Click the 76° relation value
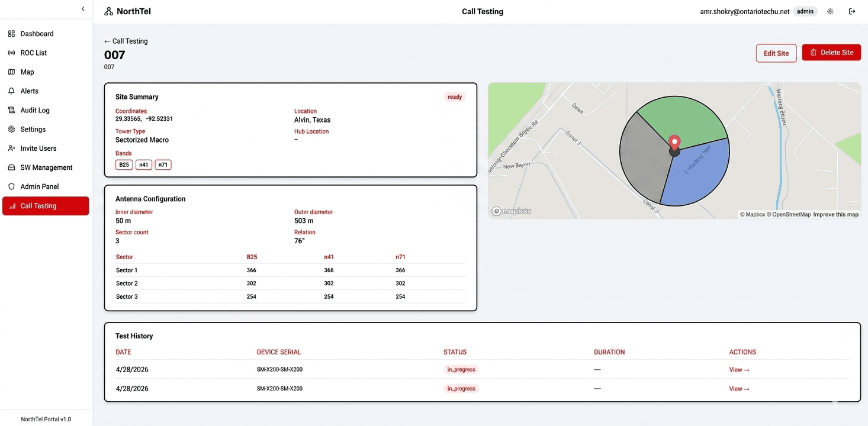This screenshot has width=868, height=426. (x=300, y=241)
